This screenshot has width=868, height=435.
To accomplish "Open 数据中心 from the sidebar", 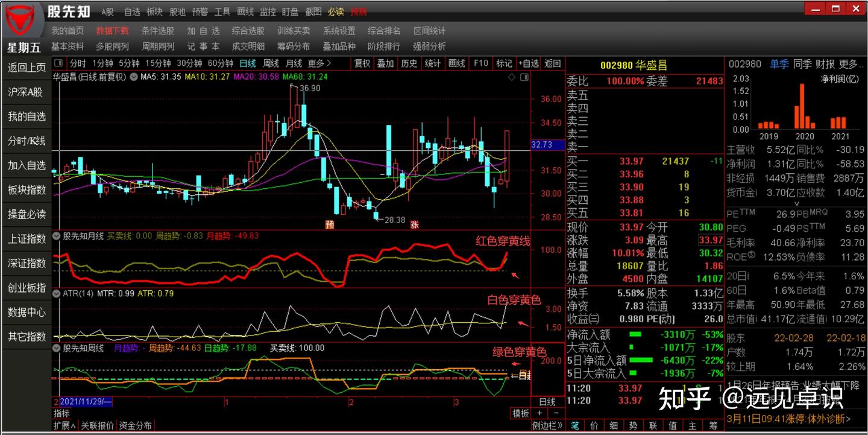I will point(27,312).
